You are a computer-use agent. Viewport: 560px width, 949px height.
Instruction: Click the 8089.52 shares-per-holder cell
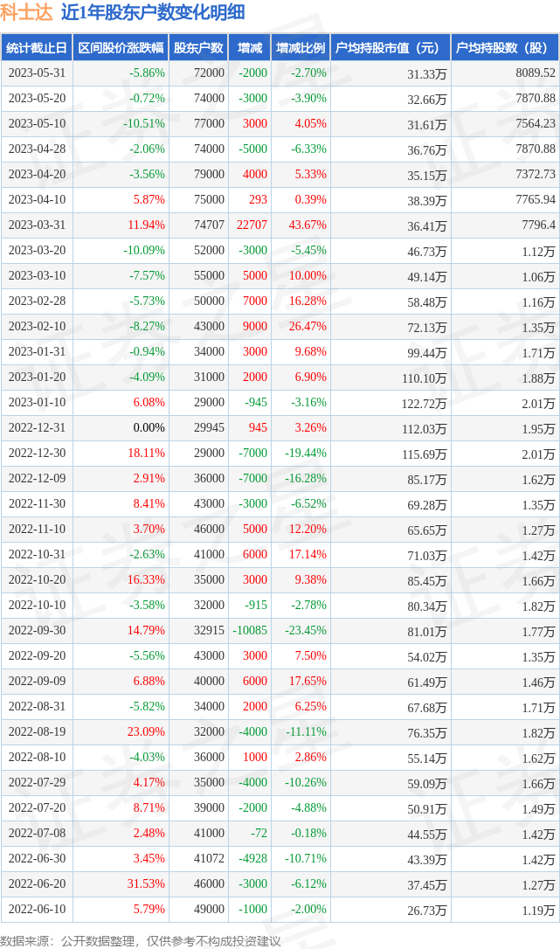tap(535, 73)
